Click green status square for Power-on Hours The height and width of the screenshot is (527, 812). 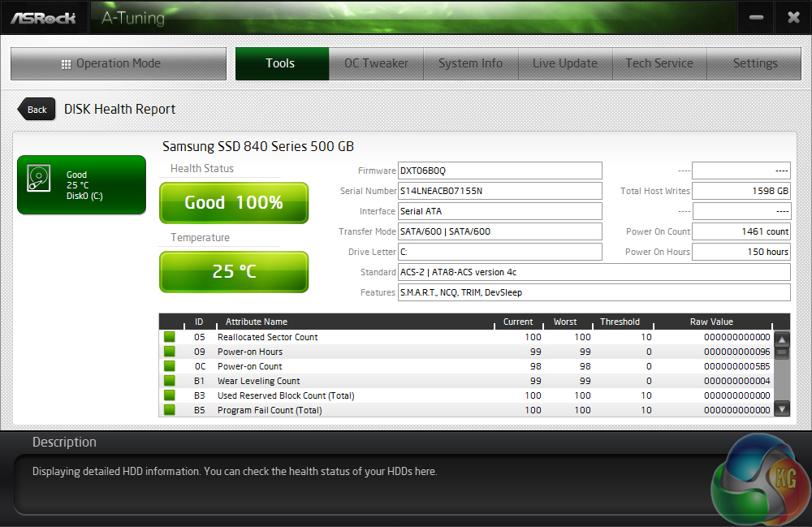(170, 352)
